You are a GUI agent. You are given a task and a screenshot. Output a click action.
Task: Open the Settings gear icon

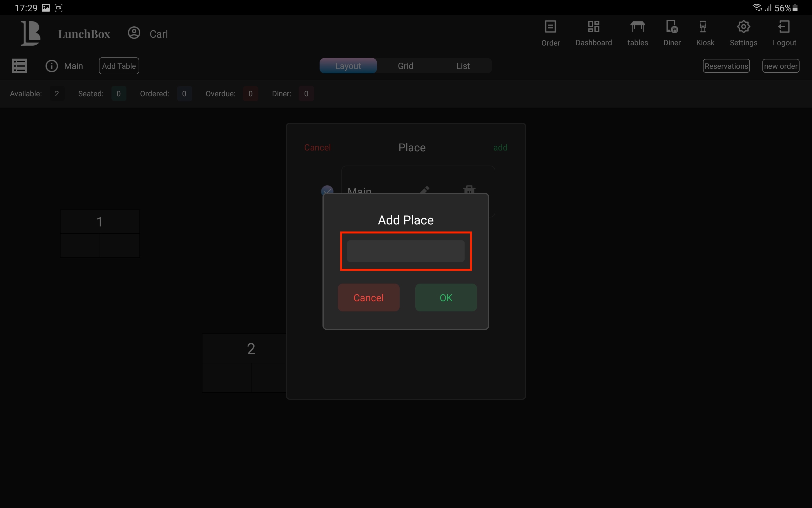click(743, 27)
